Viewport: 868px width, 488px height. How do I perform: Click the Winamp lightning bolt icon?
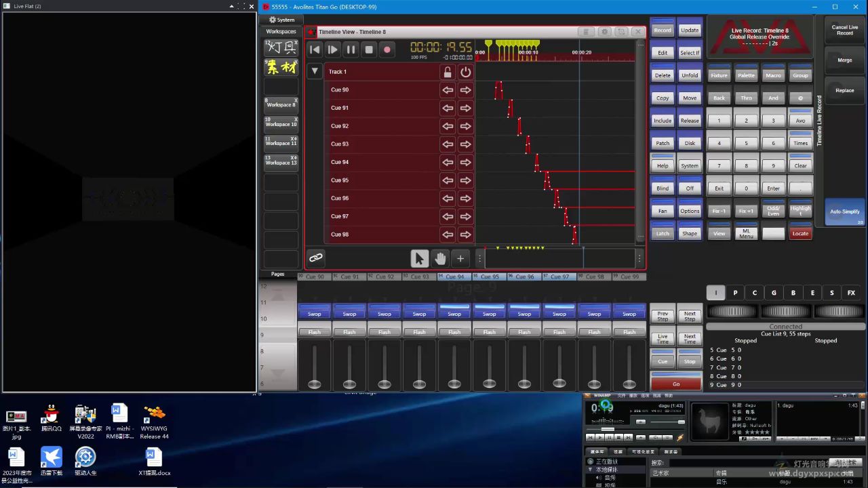point(680,438)
